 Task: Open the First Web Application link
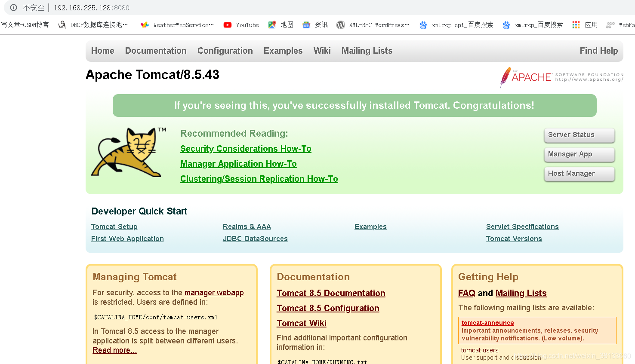point(127,239)
